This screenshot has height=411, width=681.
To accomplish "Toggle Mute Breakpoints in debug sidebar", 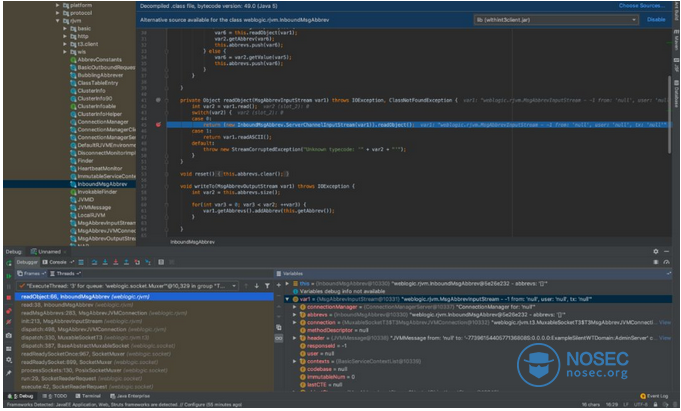I will pos(7,323).
